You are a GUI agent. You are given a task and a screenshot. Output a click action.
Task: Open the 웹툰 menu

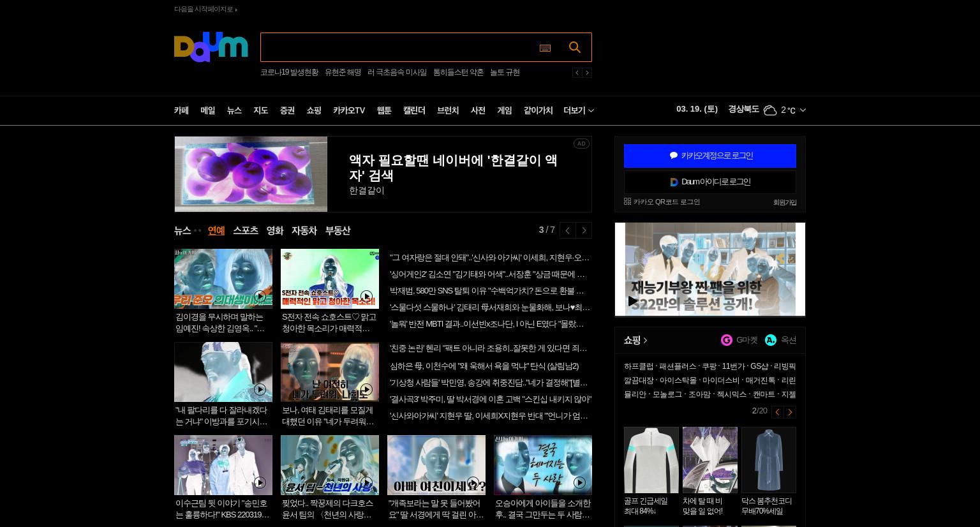click(384, 110)
